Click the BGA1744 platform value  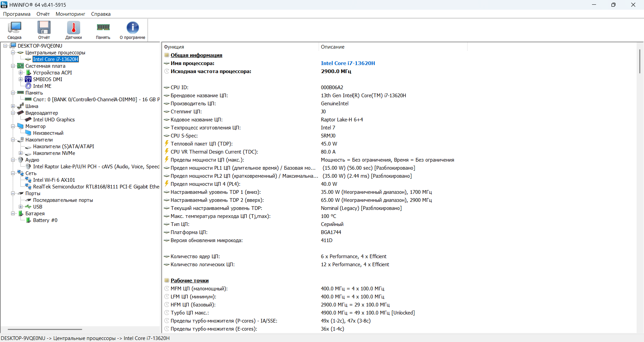tap(331, 232)
